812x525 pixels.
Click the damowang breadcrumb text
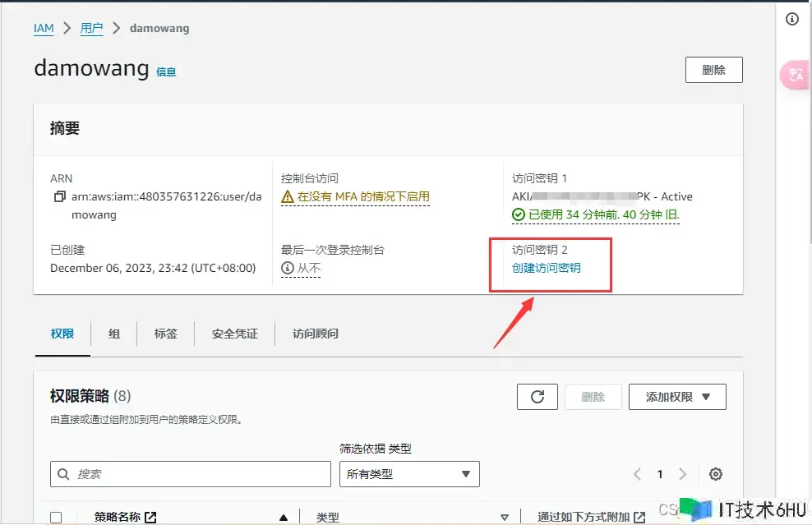pyautogui.click(x=159, y=28)
